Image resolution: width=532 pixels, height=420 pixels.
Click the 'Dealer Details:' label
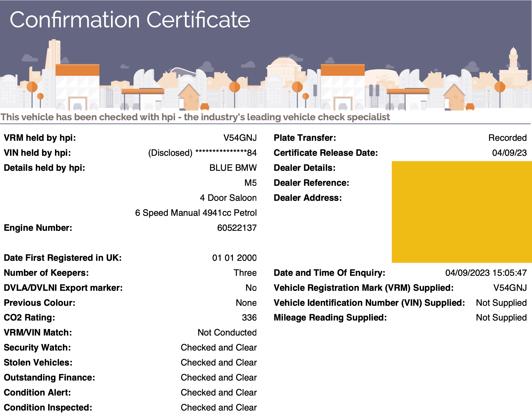coord(305,168)
